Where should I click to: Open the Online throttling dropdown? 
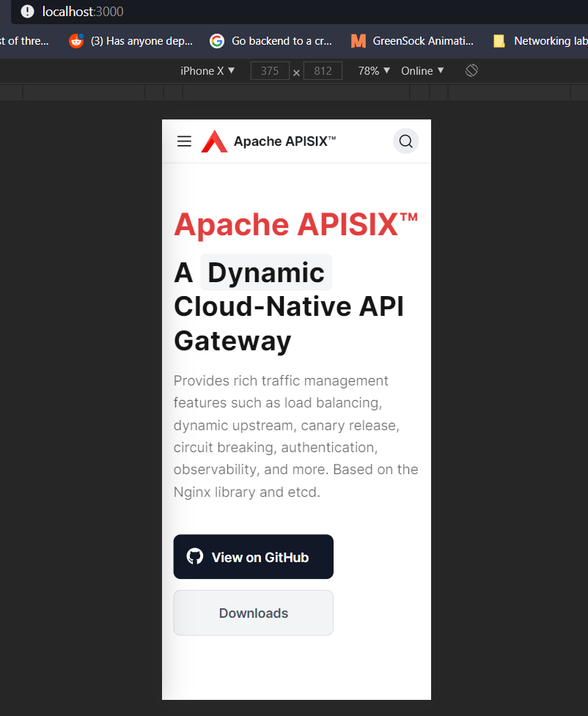coord(422,71)
